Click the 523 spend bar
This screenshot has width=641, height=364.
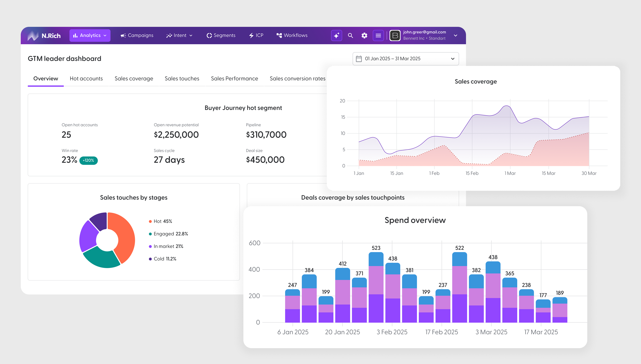(x=376, y=288)
